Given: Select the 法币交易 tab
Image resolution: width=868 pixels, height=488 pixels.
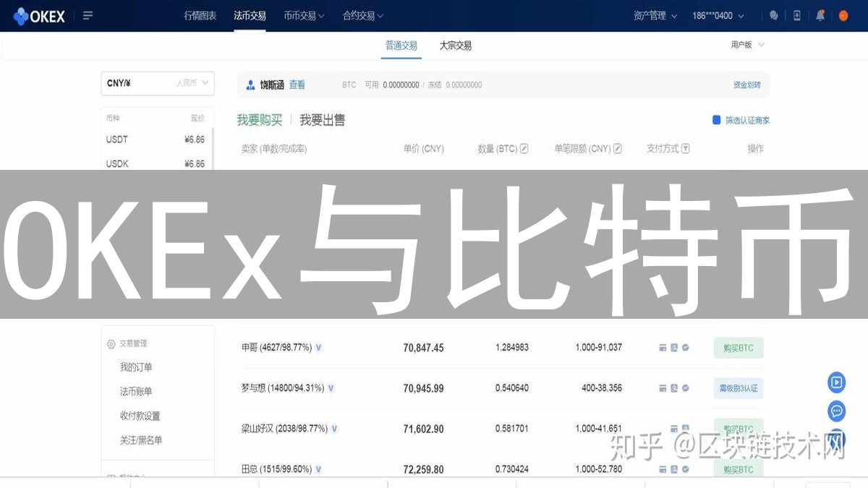Looking at the screenshot, I should 250,15.
